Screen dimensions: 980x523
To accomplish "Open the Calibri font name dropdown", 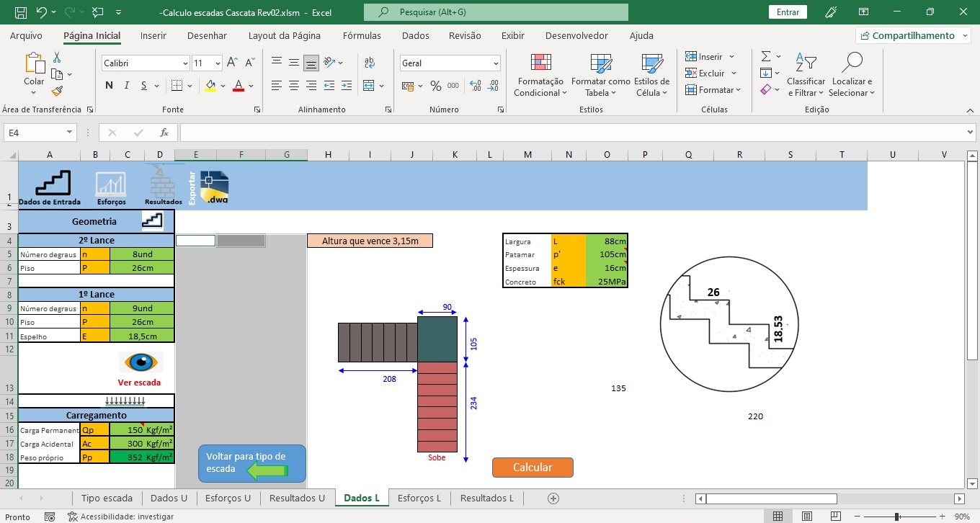I will tap(185, 63).
